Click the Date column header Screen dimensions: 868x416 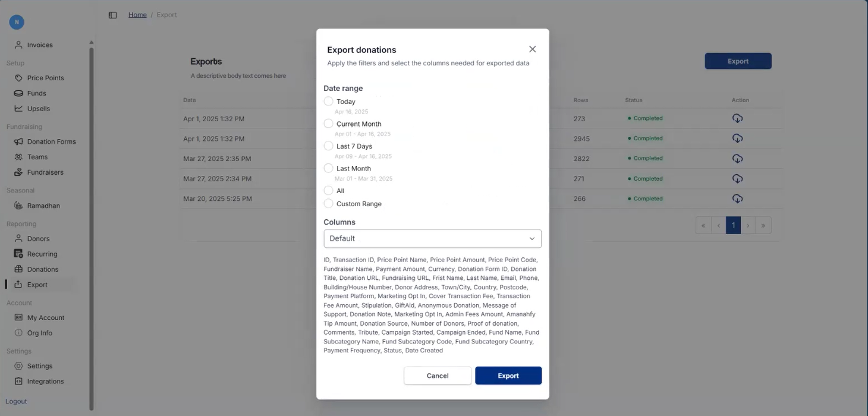(189, 100)
